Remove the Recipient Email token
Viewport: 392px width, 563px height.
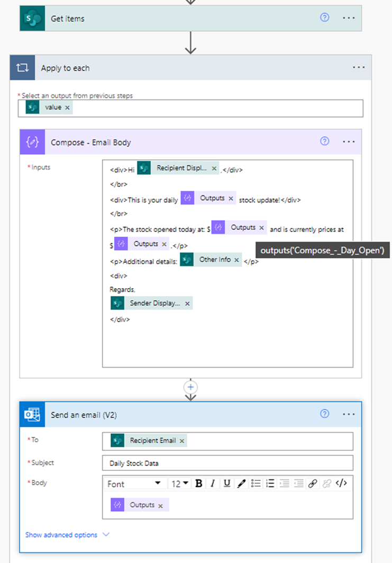click(182, 441)
